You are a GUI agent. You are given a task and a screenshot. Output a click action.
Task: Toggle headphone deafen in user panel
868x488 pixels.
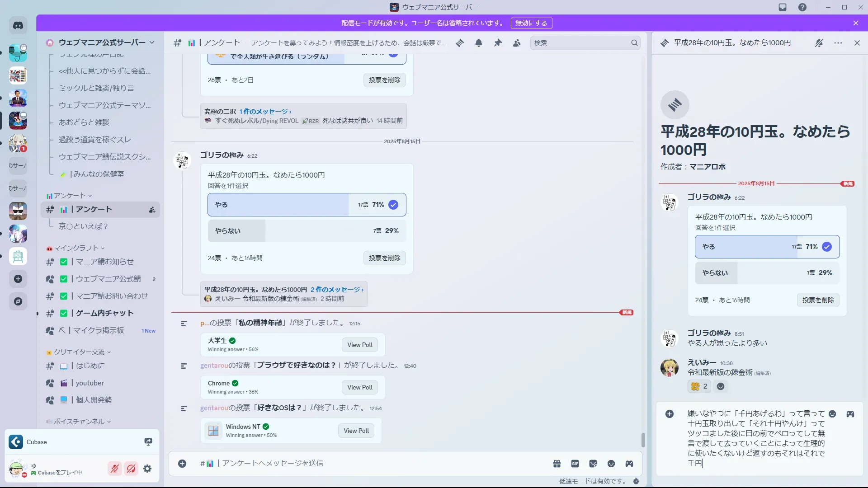(x=131, y=469)
